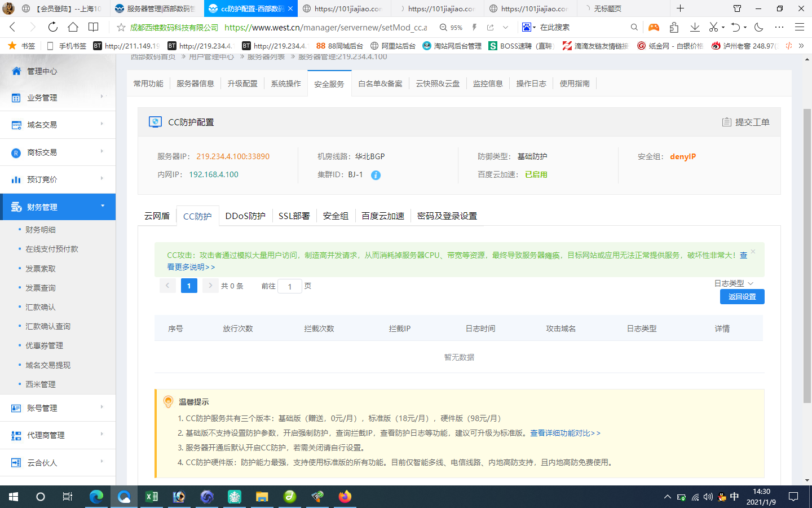Open the 提交工单 ticket icon
Screen dimensions: 812x508
(x=727, y=121)
